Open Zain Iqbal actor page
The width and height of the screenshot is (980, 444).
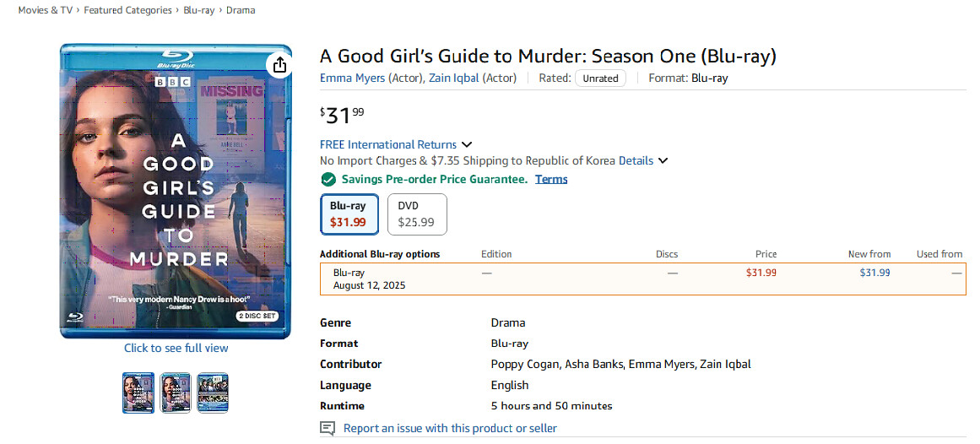click(454, 78)
